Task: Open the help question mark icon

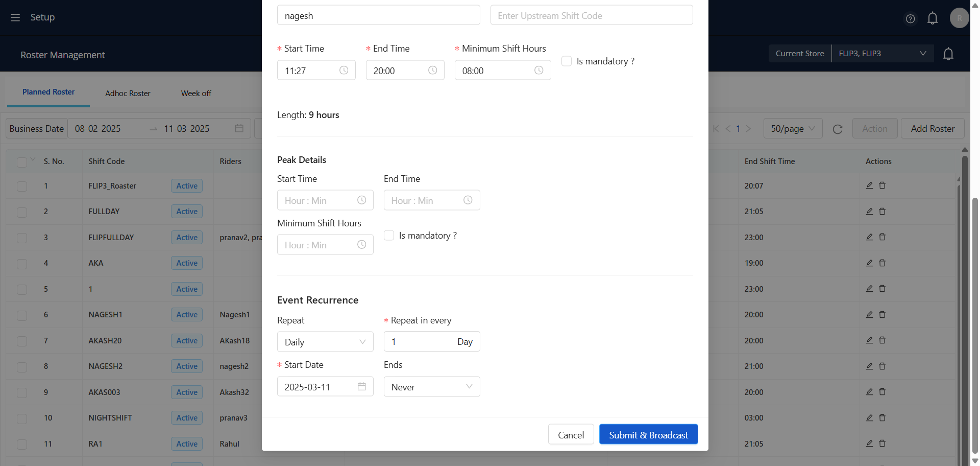Action: coord(910,19)
